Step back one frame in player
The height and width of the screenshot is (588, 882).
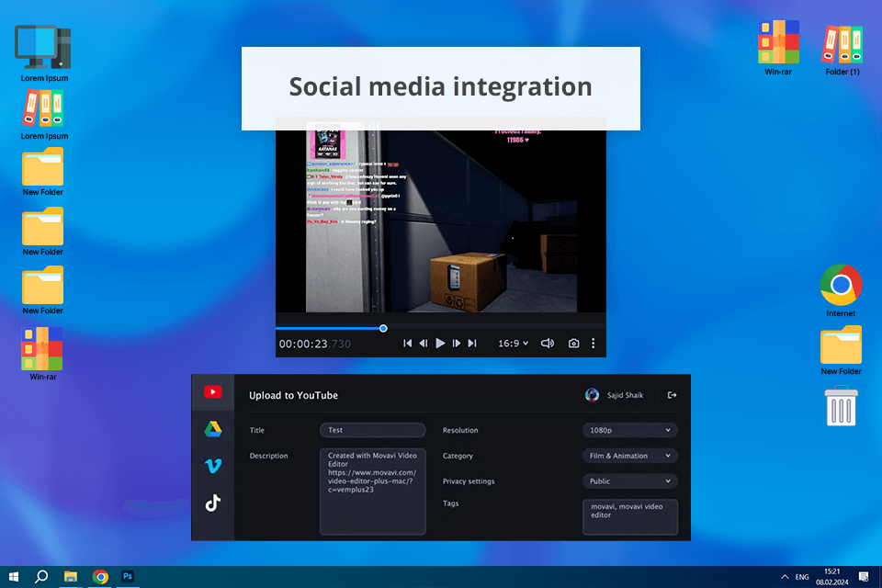pyautogui.click(x=424, y=344)
